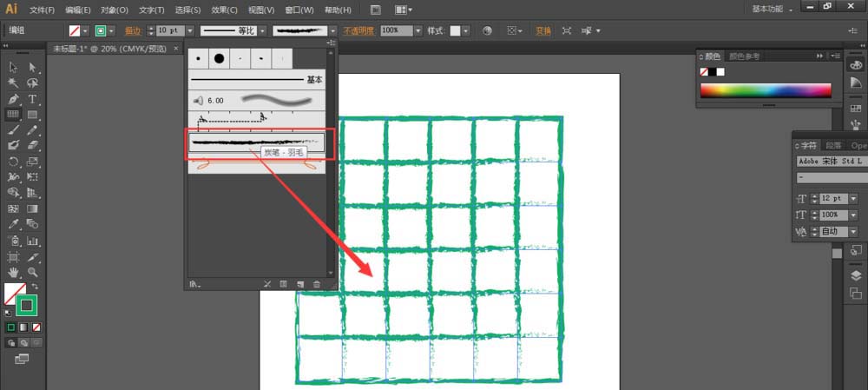Select the Zoom magnifier tool
Viewport: 868px width, 390px height.
point(33,272)
